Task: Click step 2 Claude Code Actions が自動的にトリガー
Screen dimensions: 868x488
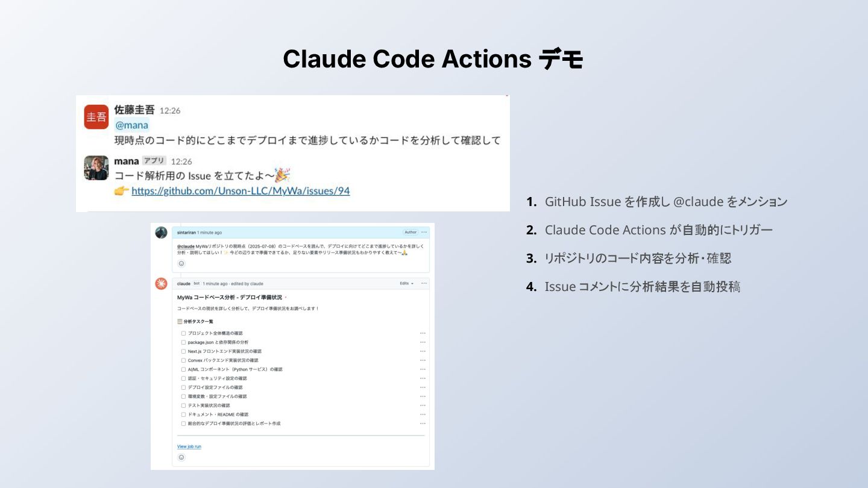Action: pyautogui.click(x=659, y=230)
